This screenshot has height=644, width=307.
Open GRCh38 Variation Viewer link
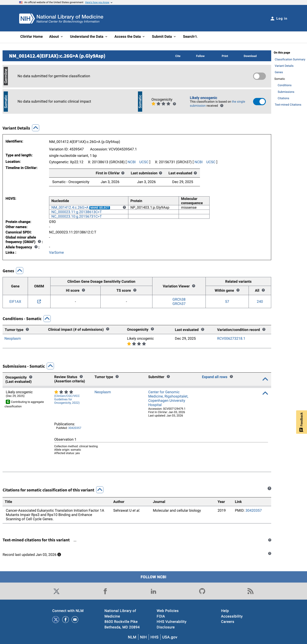[179, 299]
